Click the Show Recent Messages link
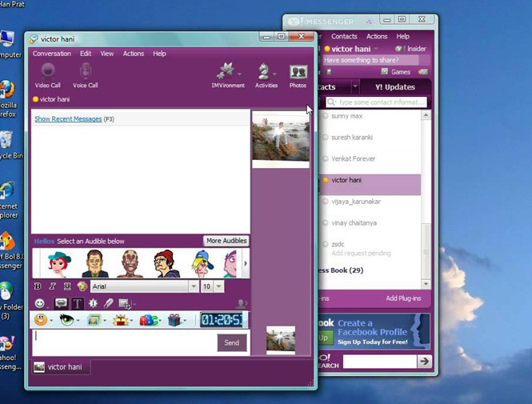 point(68,119)
